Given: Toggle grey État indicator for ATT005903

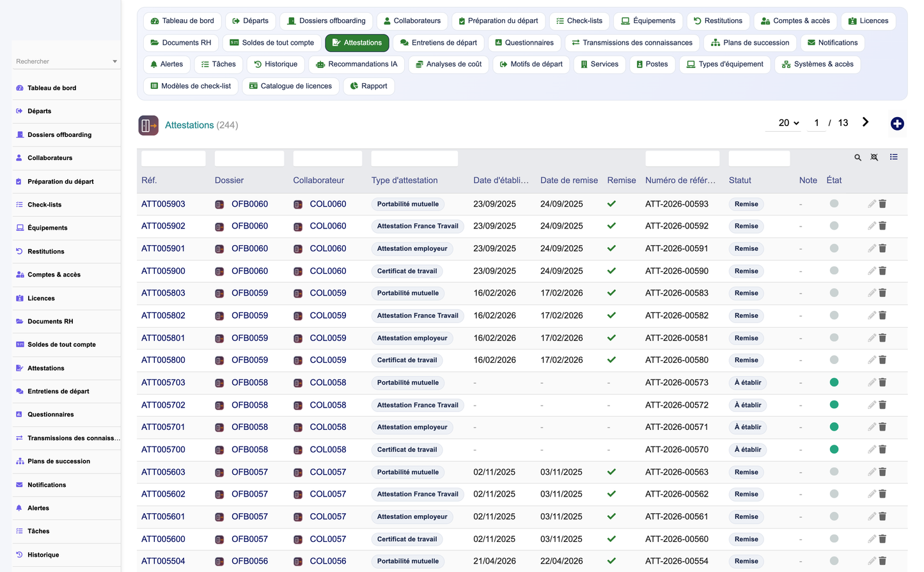Looking at the screenshot, I should 834,203.
